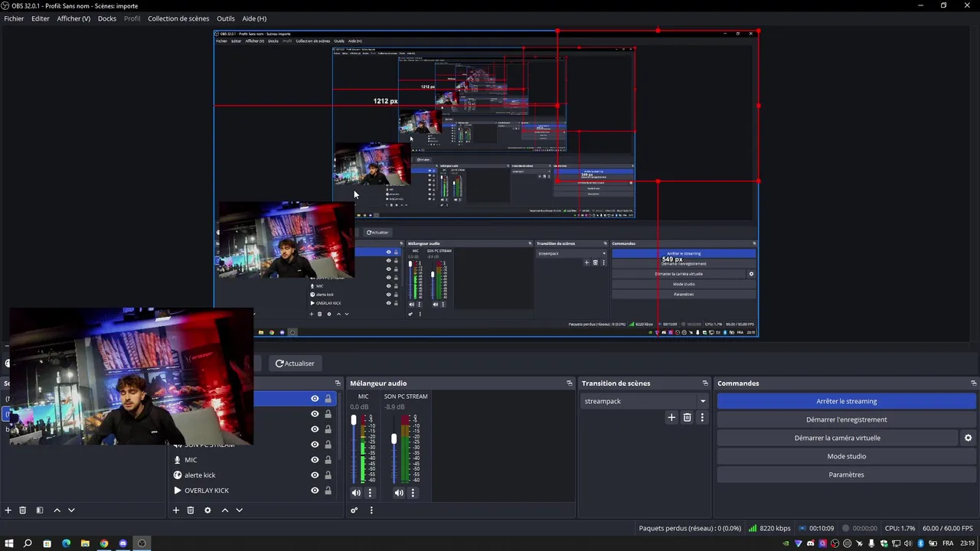The width and height of the screenshot is (980, 551).
Task: Move scene down arrow in Scenes dock
Action: [x=71, y=510]
